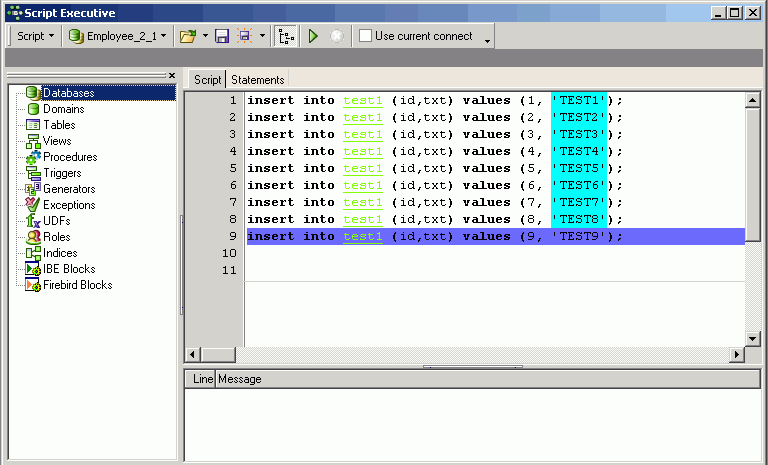768x465 pixels.
Task: Select the Procedures label in tree
Action: (70, 157)
